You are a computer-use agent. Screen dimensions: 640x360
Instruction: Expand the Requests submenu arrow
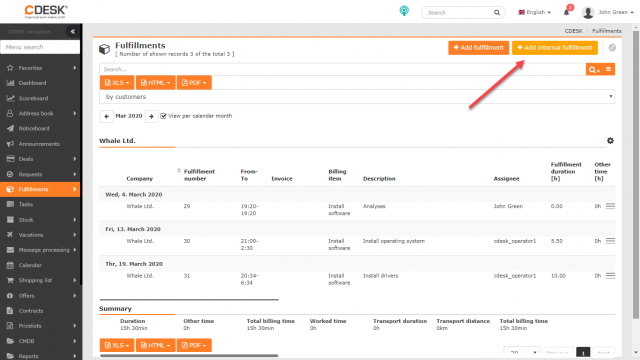tap(75, 174)
